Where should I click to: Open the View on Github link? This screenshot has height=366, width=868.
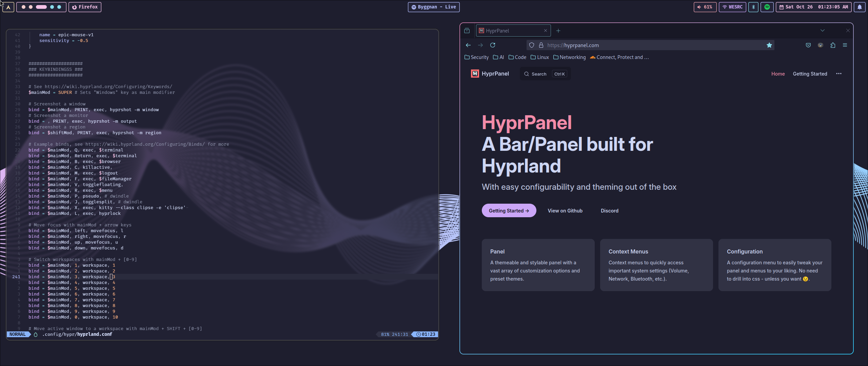click(565, 210)
